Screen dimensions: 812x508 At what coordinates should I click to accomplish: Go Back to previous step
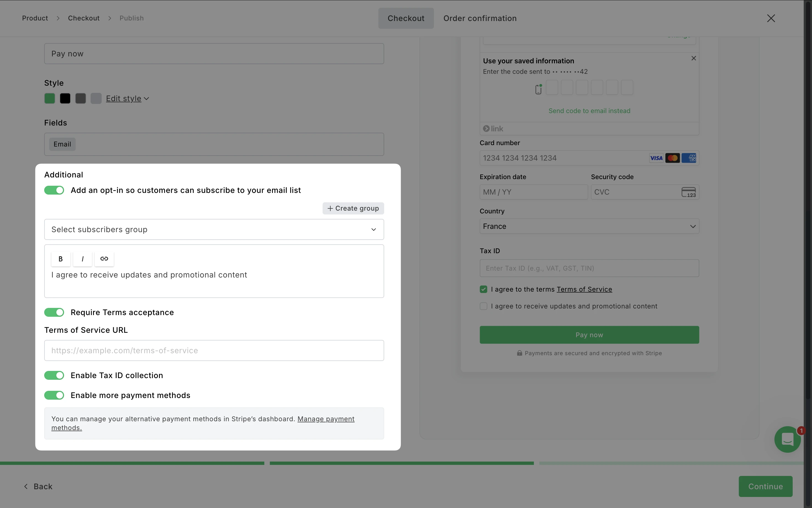click(38, 486)
